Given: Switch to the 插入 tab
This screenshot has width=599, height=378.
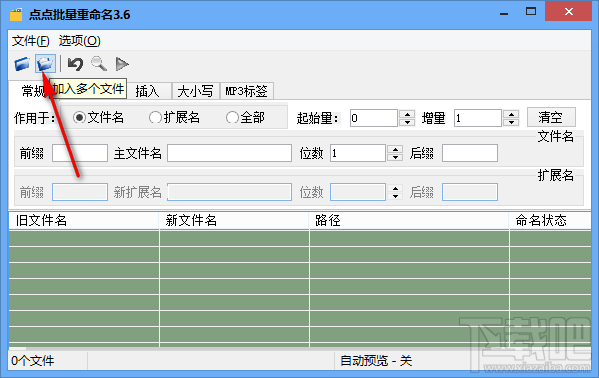Looking at the screenshot, I should (147, 91).
